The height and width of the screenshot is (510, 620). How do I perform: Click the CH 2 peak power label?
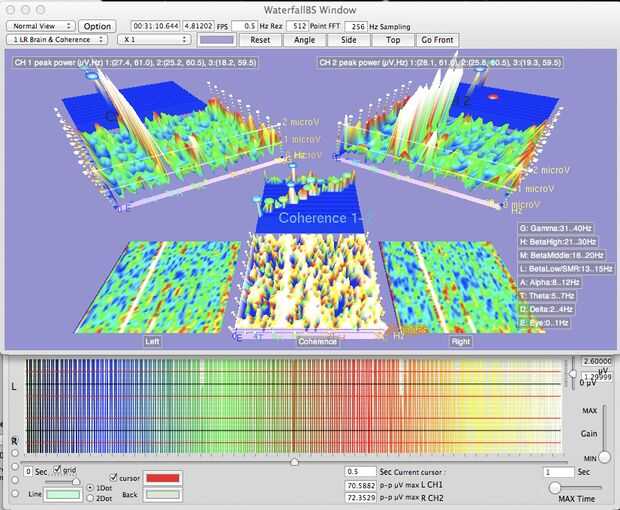440,62
